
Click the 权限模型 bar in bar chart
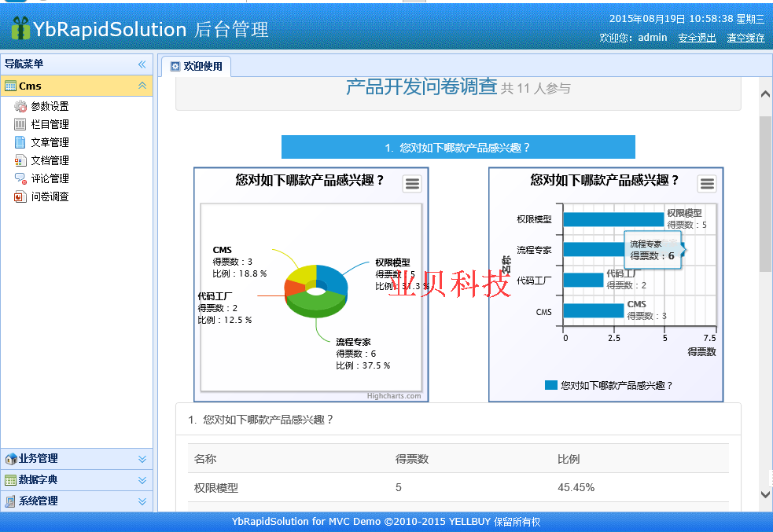click(x=613, y=219)
